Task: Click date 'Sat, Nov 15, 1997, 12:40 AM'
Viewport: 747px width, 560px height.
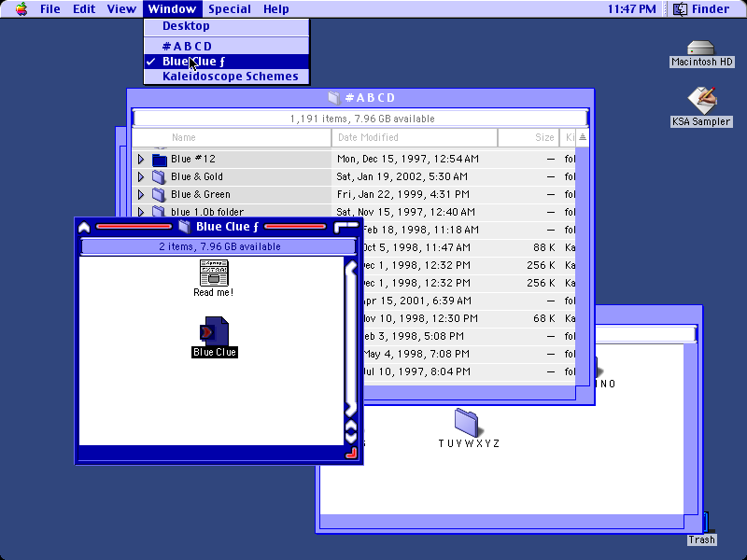Action: (x=406, y=212)
